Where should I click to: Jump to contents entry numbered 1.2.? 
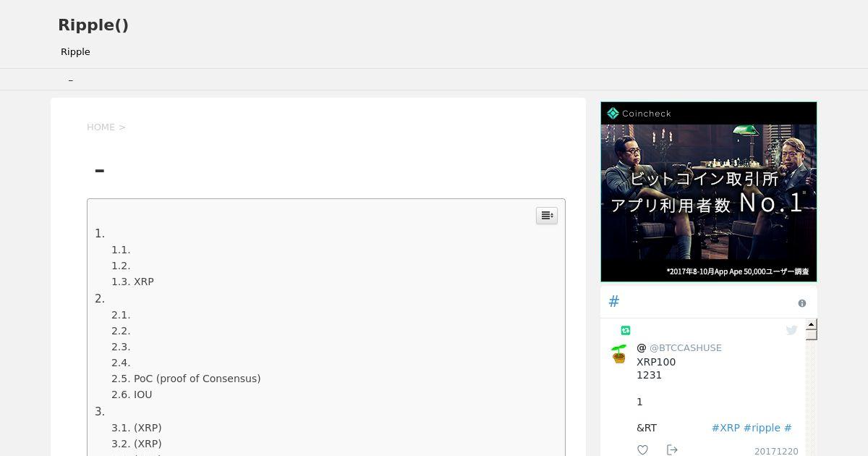click(121, 266)
